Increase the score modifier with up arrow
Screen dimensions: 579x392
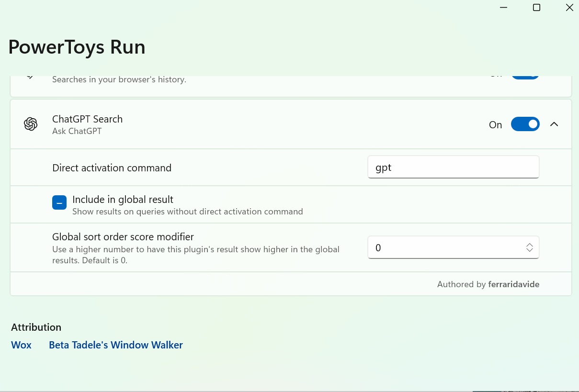[x=530, y=245]
